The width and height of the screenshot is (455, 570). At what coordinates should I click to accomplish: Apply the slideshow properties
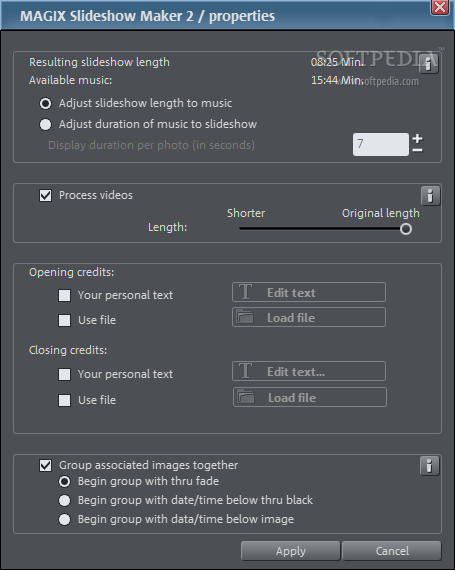(290, 551)
